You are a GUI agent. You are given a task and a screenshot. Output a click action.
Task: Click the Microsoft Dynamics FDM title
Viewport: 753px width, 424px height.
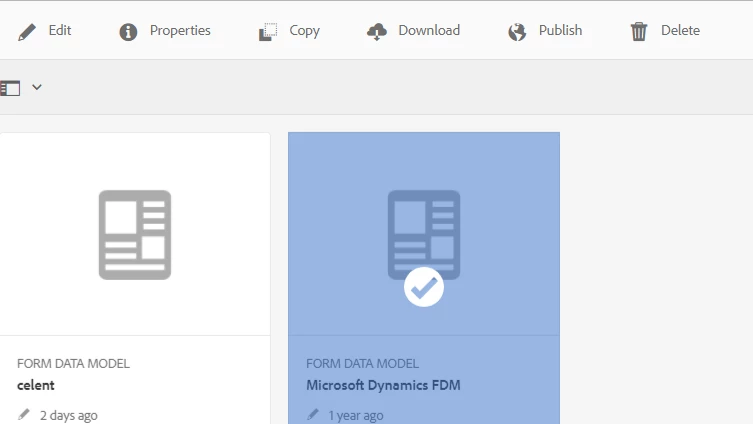click(x=383, y=386)
